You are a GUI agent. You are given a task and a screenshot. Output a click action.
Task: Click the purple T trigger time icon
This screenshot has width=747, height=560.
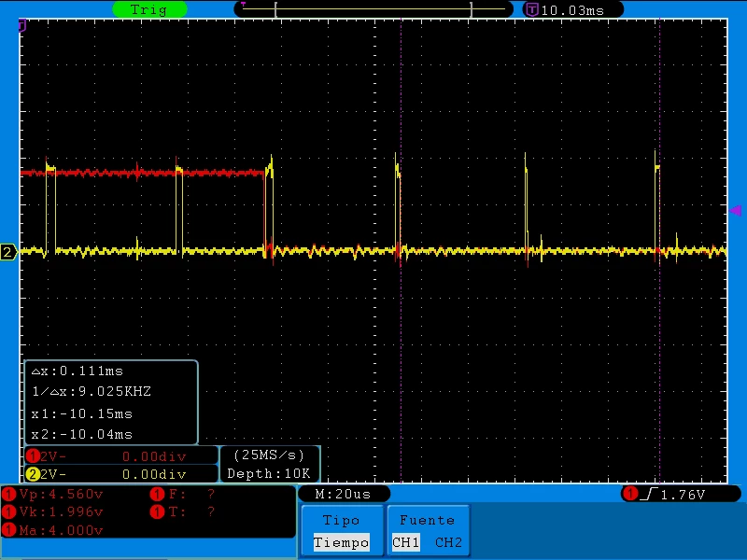pos(531,9)
